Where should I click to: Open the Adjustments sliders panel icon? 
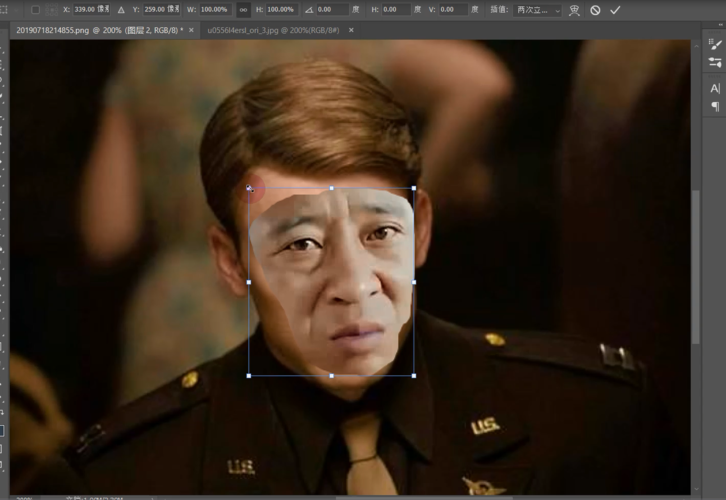[715, 62]
